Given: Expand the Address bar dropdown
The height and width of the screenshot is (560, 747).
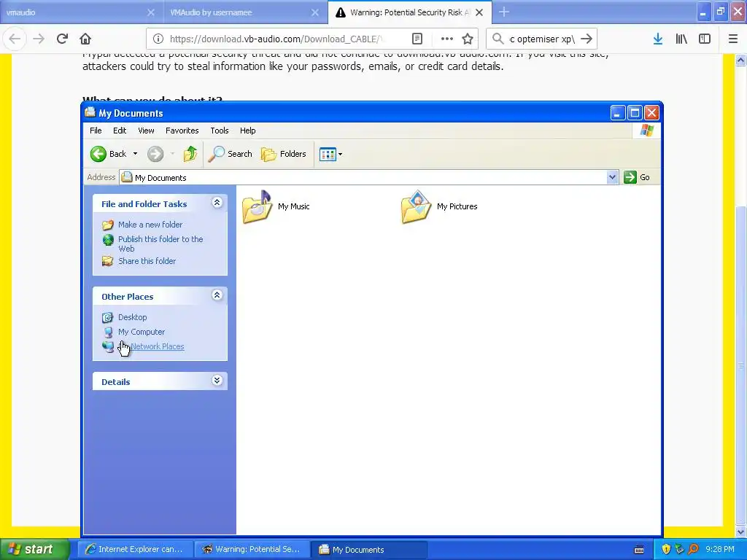Looking at the screenshot, I should pos(612,177).
